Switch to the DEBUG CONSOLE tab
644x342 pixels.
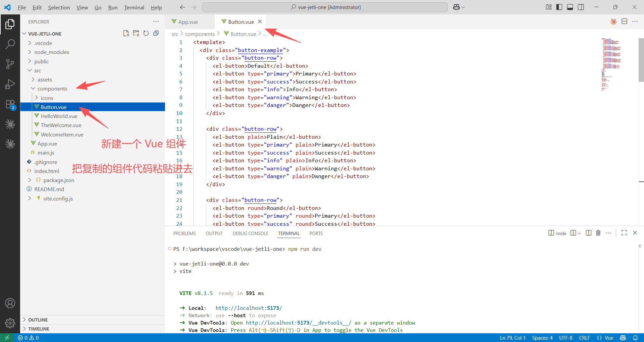[251, 233]
